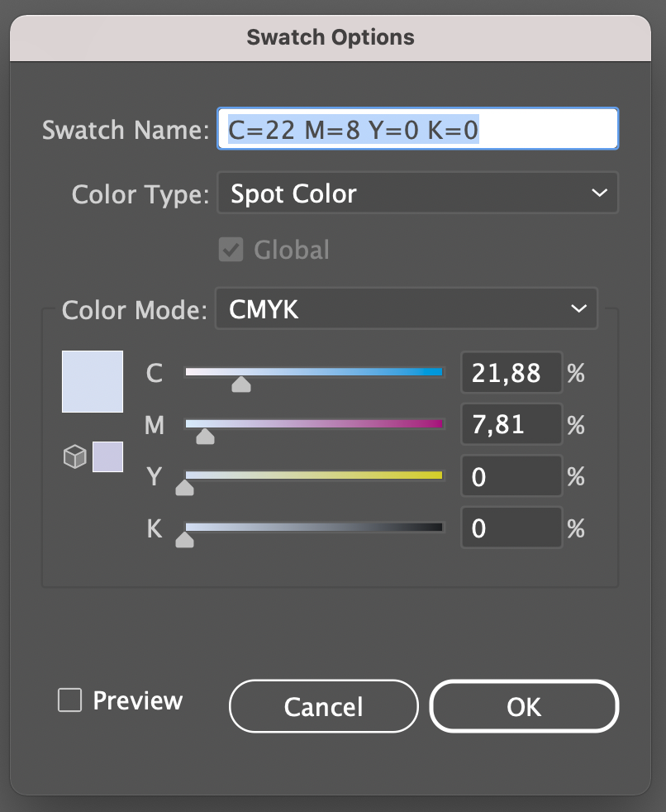
Task: Click the out-of-gamut cube warning icon
Action: (75, 457)
